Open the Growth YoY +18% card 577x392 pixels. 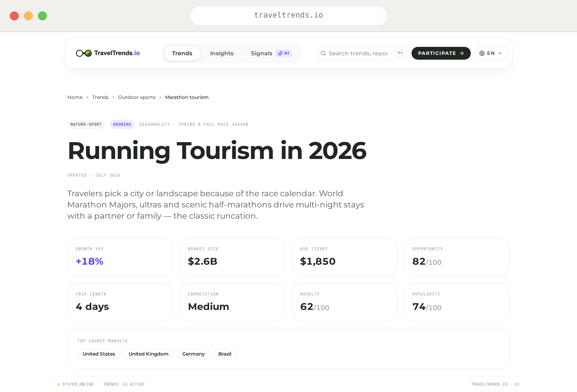pyautogui.click(x=120, y=257)
